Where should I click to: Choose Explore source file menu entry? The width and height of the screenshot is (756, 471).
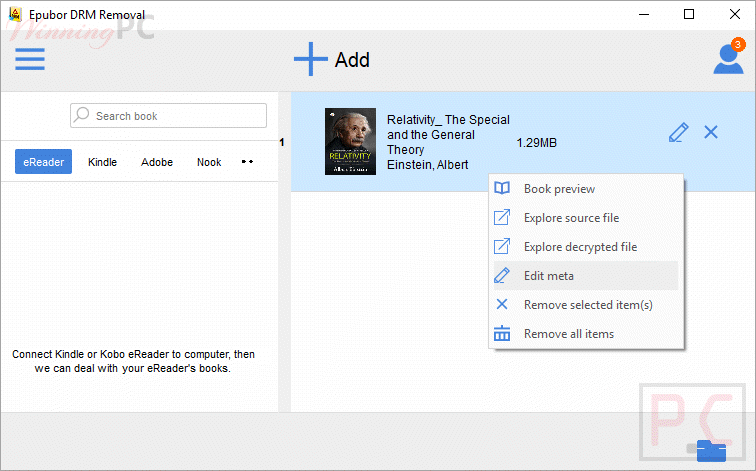point(586,217)
